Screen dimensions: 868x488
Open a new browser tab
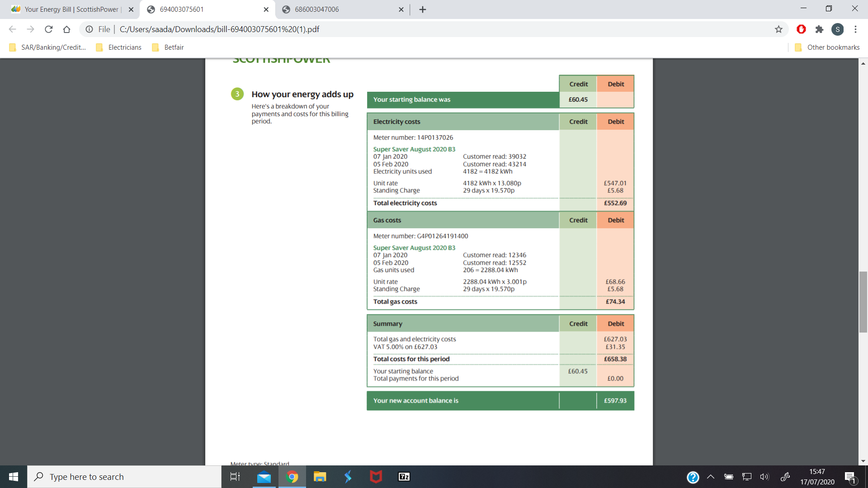(x=423, y=9)
